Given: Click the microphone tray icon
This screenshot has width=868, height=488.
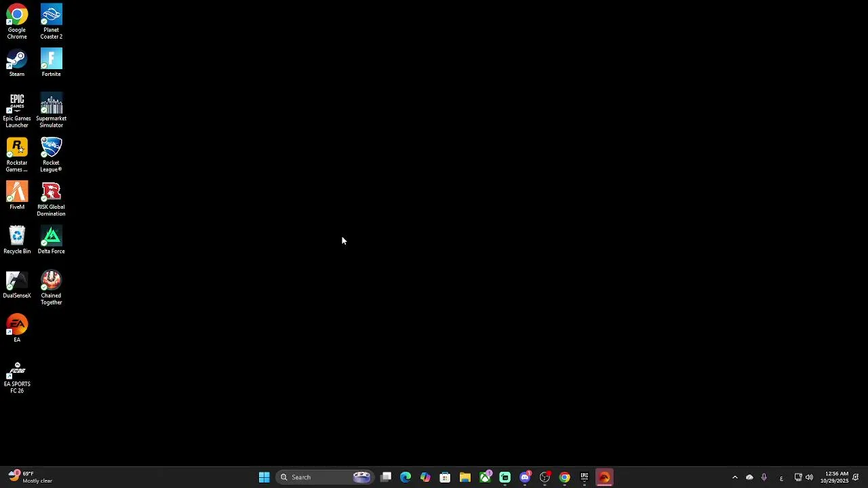Looking at the screenshot, I should click(764, 477).
